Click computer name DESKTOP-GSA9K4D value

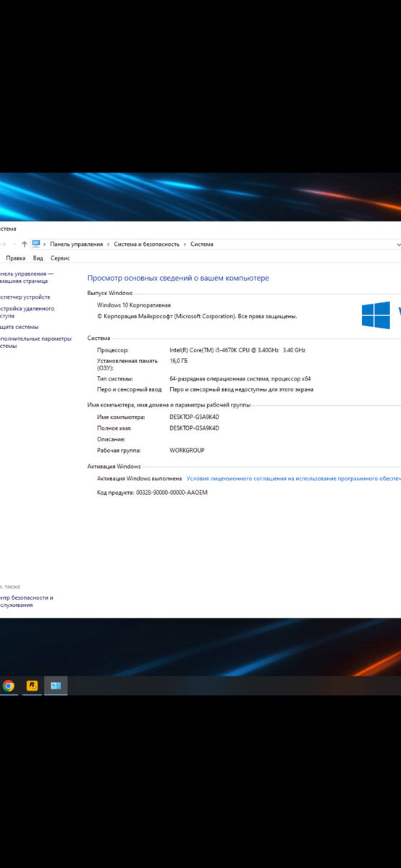pyautogui.click(x=194, y=417)
